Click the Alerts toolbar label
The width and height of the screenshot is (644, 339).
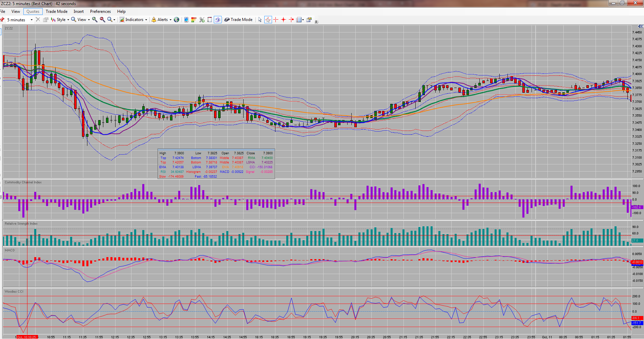coord(163,20)
